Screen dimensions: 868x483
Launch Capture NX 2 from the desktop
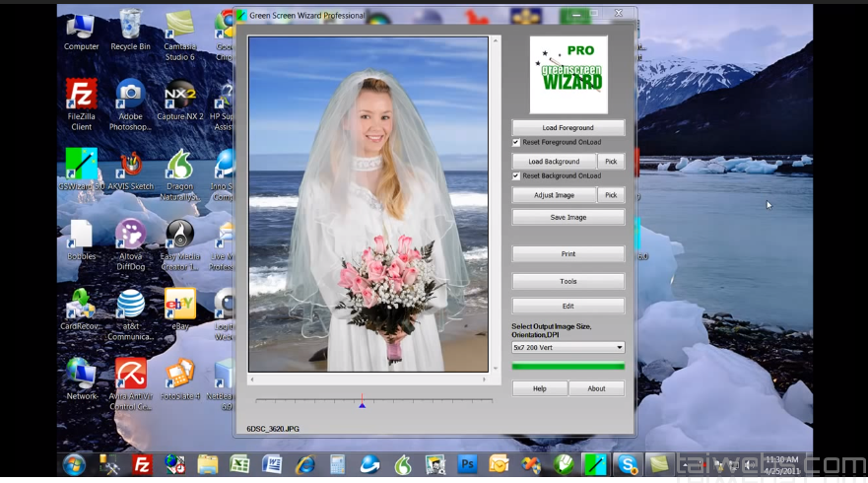[179, 97]
